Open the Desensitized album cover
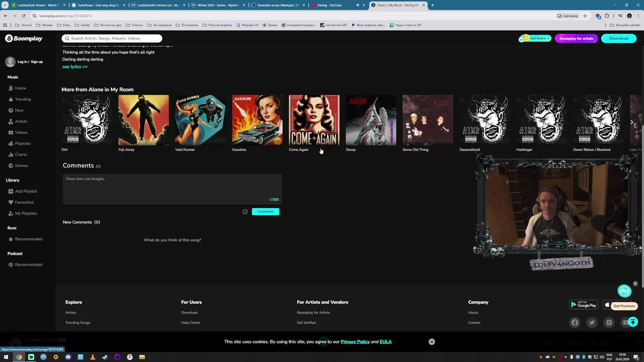This screenshot has height=362, width=644. (x=485, y=120)
